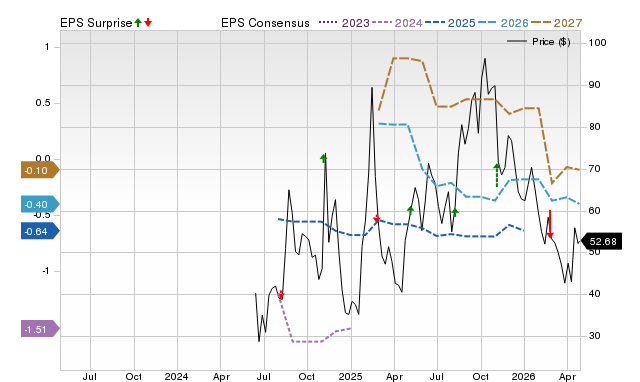This screenshot has width=640, height=382.
Task: Click the left axis EPS label 0.5
Action: 43,103
